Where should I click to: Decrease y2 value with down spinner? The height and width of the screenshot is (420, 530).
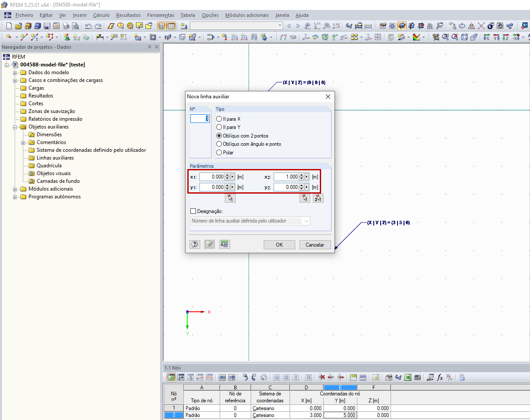pyautogui.click(x=302, y=189)
